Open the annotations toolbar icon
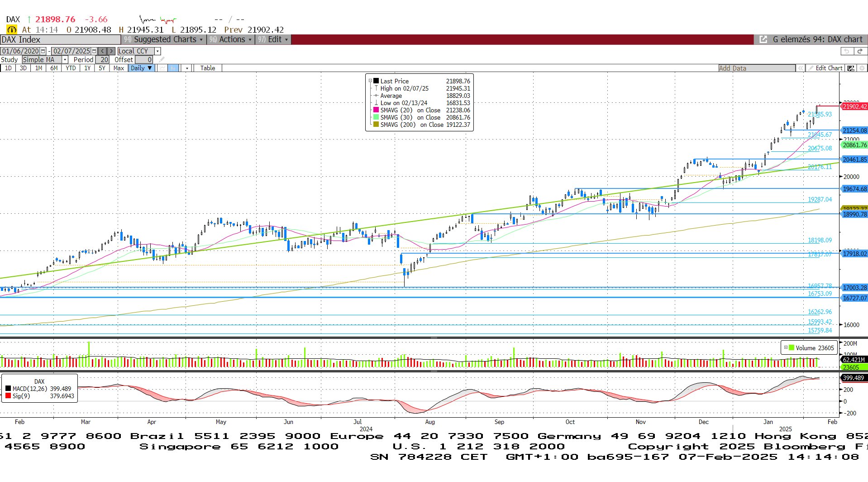 pyautogui.click(x=851, y=68)
